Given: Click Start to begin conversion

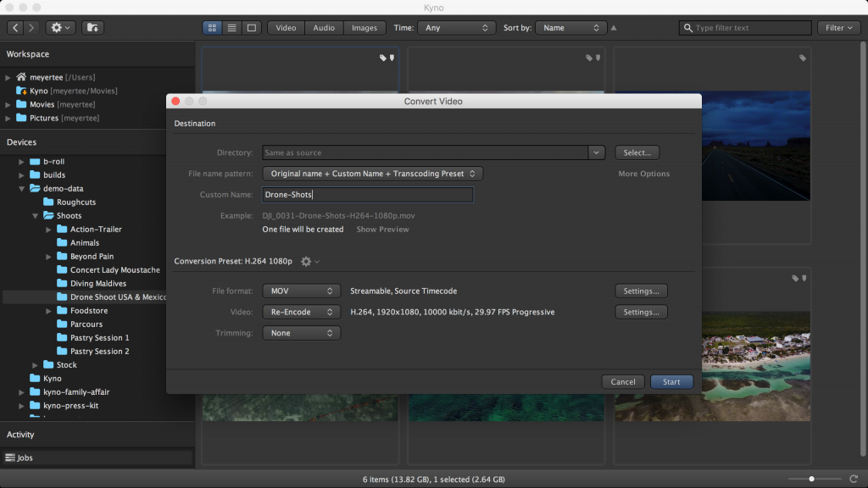Looking at the screenshot, I should click(x=671, y=381).
